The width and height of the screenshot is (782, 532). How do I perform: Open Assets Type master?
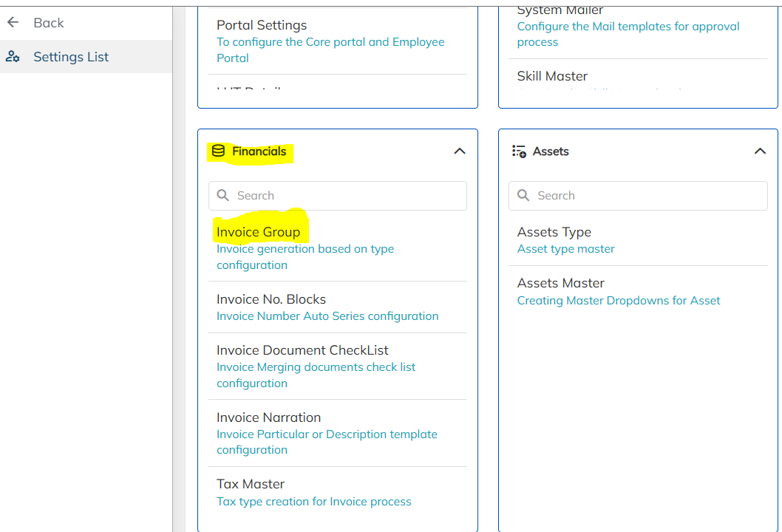pos(554,232)
